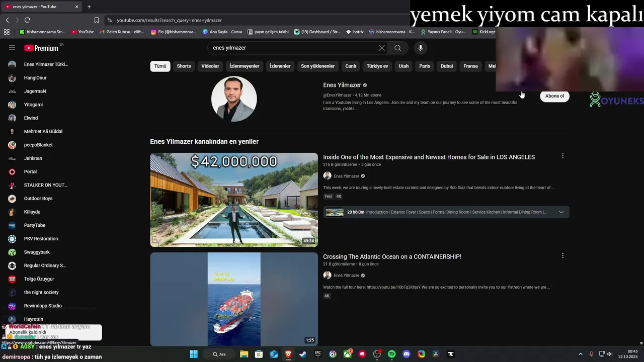Screen dimensions: 644x362
Task: Open the Gelen Kutusu Gmail bookmark
Action: pos(121,32)
